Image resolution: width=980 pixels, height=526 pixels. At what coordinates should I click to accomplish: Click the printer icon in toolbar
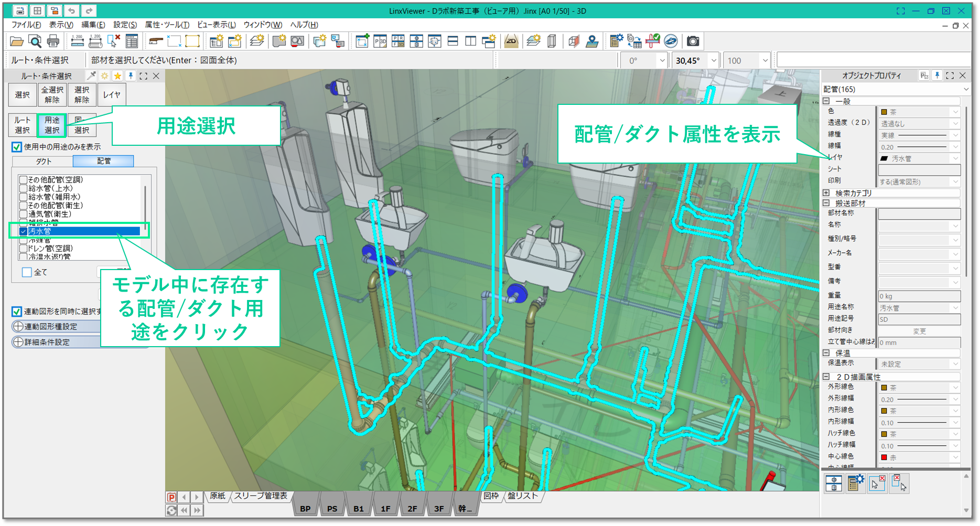(53, 41)
